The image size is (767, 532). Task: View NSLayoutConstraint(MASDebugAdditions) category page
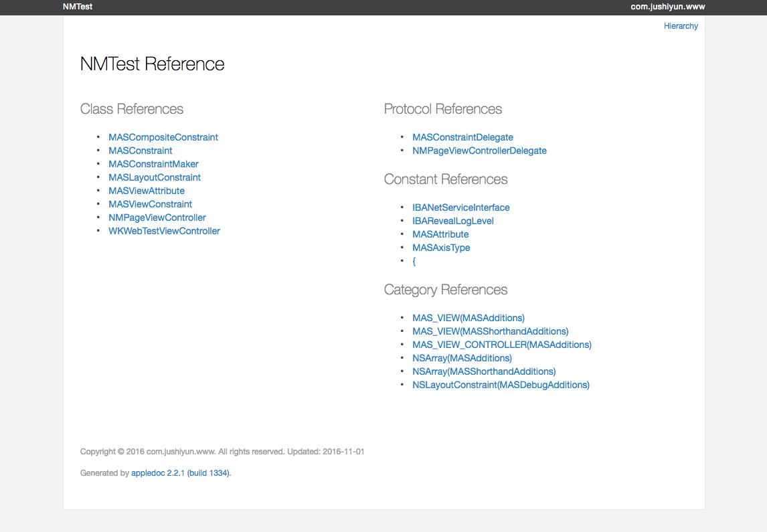tap(501, 385)
